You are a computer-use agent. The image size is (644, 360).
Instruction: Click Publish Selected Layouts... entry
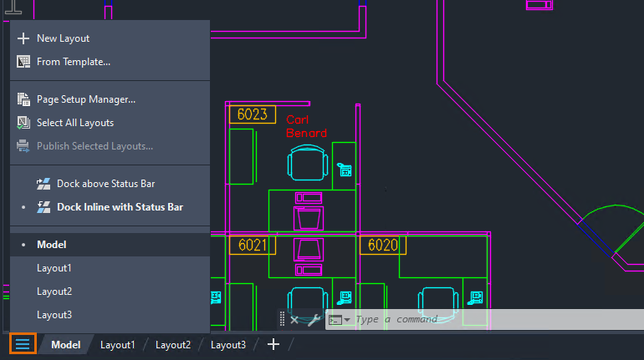(x=110, y=146)
